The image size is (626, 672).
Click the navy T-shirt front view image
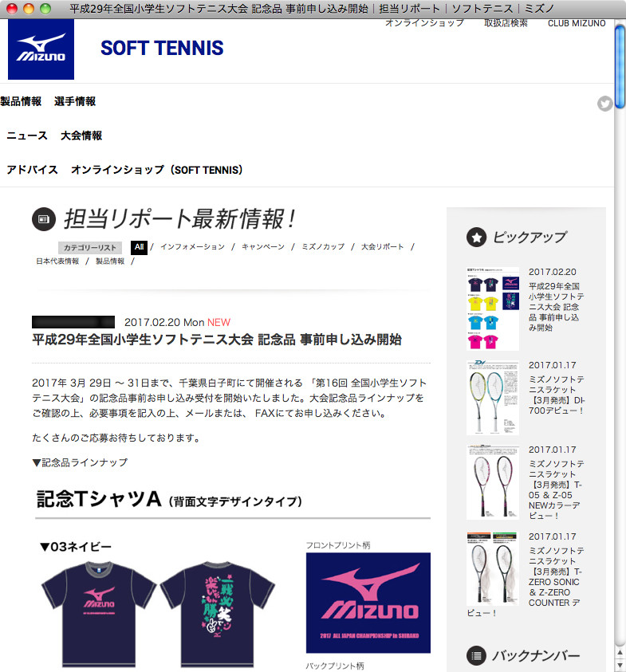(x=99, y=613)
